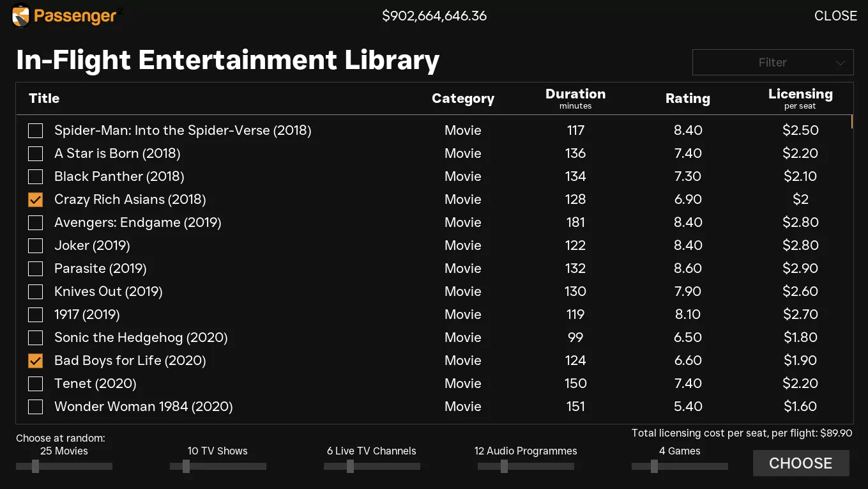868x489 pixels.
Task: Click the Movies random count slider
Action: coord(36,467)
